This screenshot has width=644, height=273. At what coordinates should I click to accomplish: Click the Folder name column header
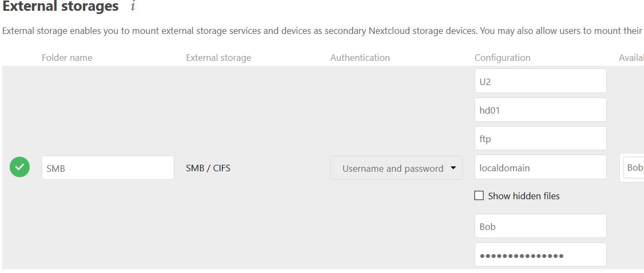[67, 58]
